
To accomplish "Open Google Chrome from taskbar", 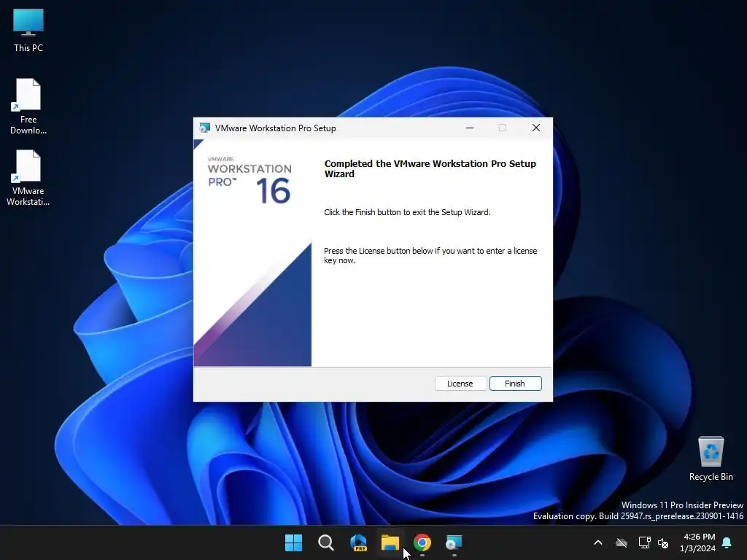I will point(422,542).
